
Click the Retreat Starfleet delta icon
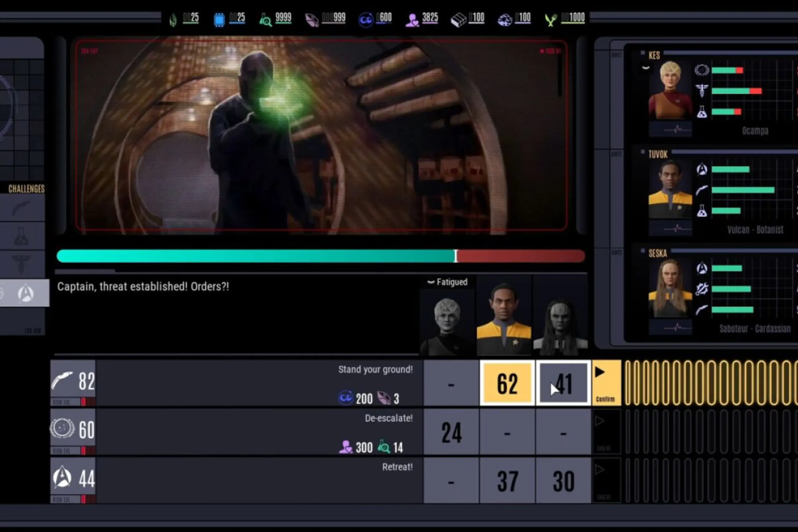pyautogui.click(x=62, y=477)
